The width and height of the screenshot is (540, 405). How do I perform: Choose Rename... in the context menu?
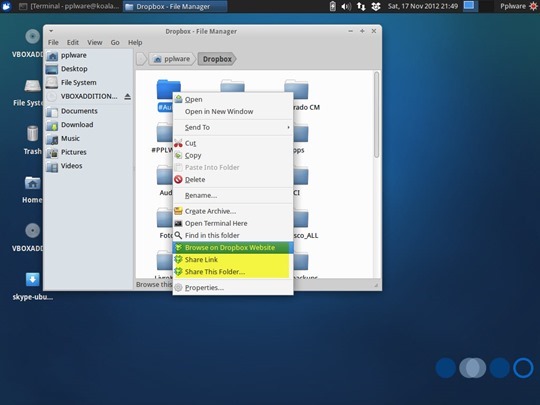(233, 196)
